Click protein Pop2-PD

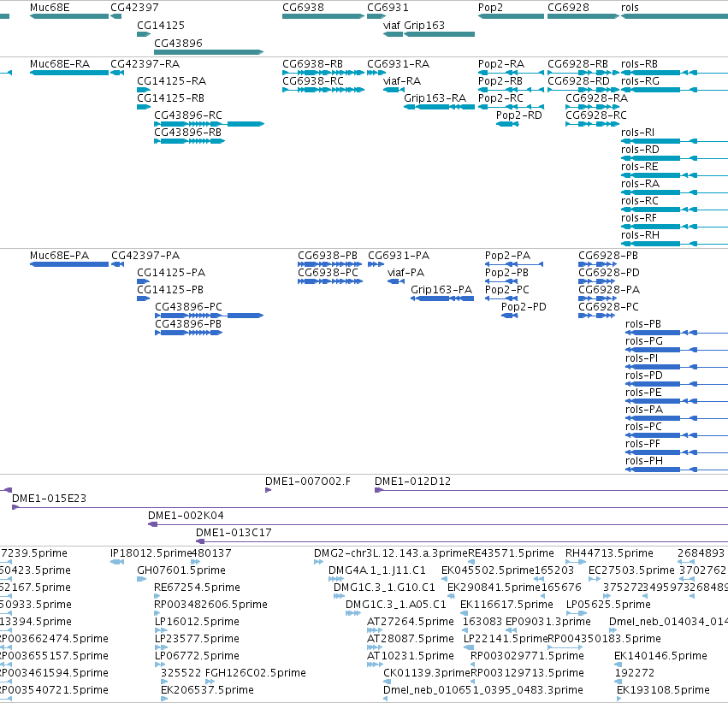524,307
